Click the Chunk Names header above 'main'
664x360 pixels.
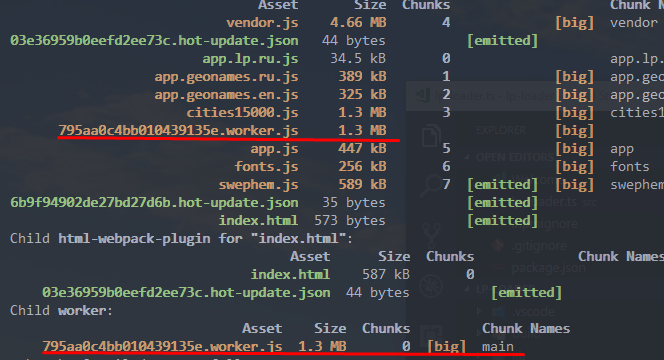pos(526,328)
